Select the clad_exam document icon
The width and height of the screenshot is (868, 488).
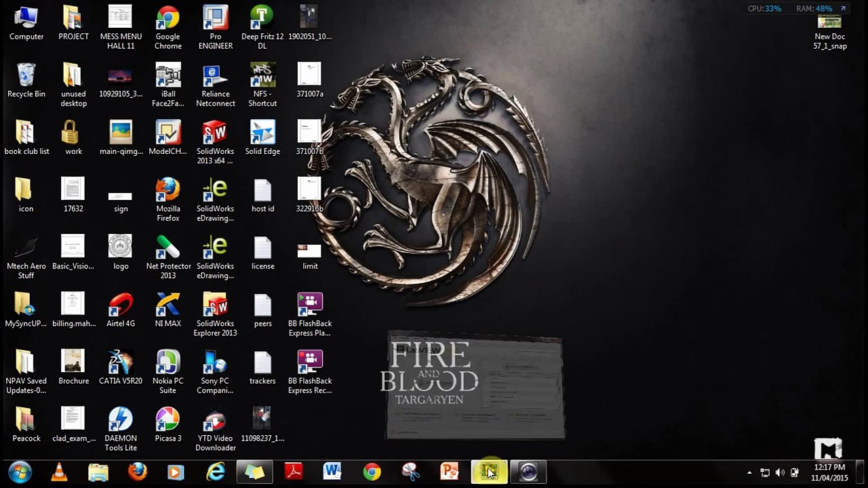[x=73, y=425]
